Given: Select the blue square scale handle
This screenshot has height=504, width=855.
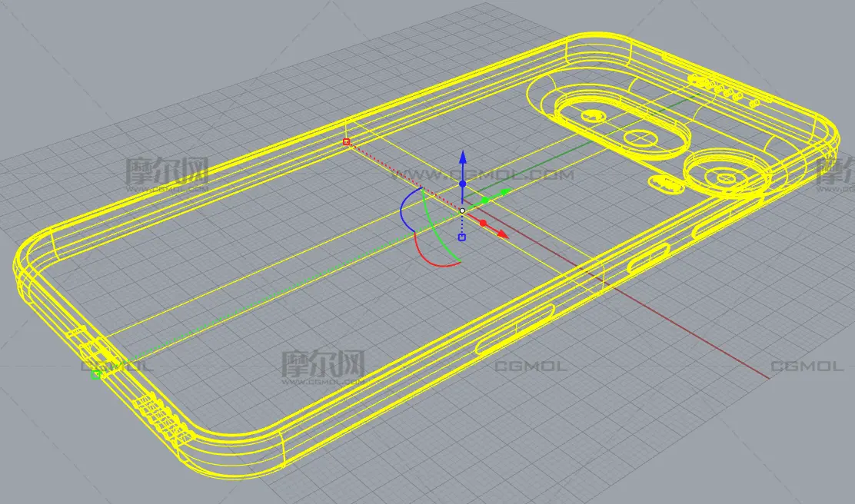Looking at the screenshot, I should coord(461,237).
